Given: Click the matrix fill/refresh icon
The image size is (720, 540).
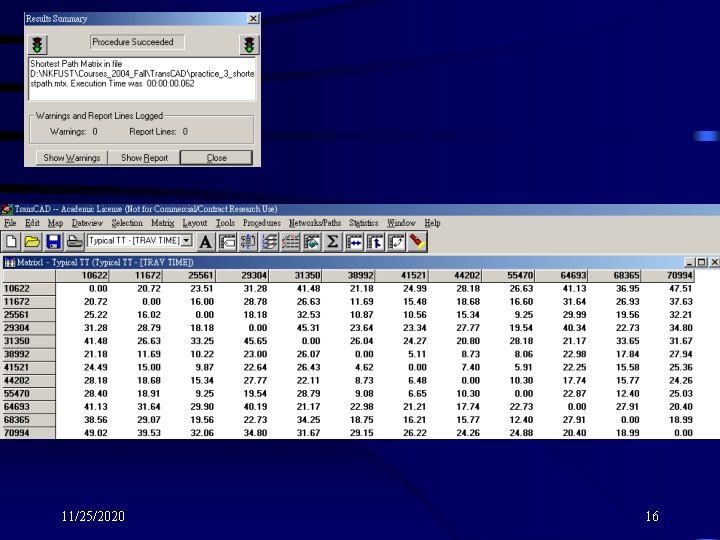Looking at the screenshot, I should click(311, 242).
